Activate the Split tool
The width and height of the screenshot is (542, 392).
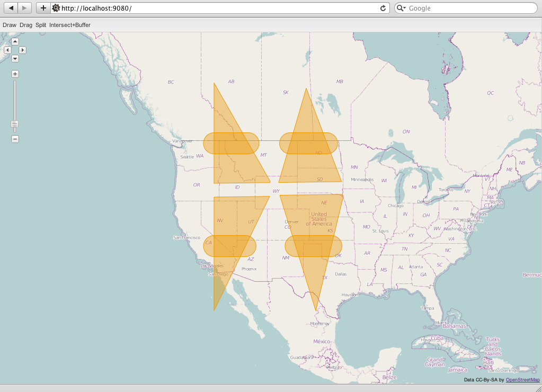41,25
